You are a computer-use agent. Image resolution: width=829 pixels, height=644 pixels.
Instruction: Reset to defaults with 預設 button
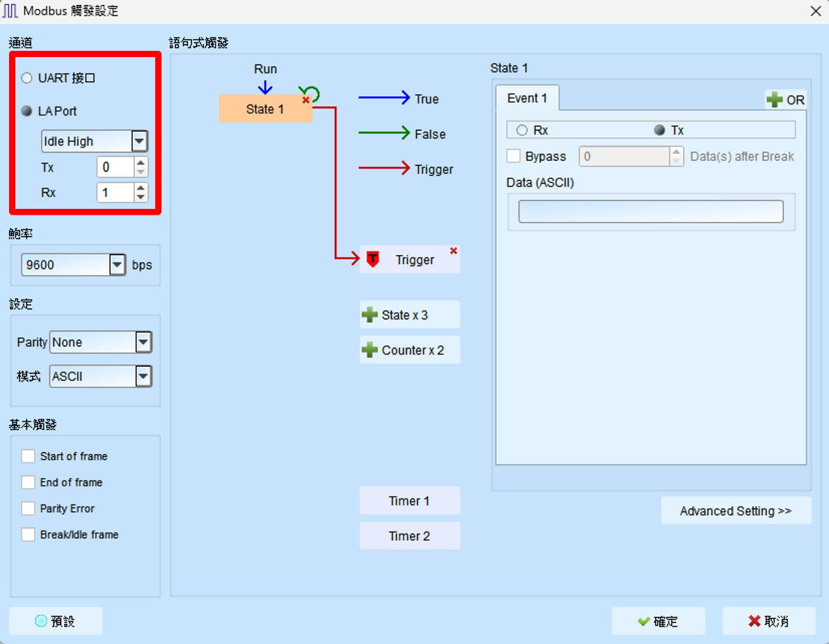tap(56, 621)
